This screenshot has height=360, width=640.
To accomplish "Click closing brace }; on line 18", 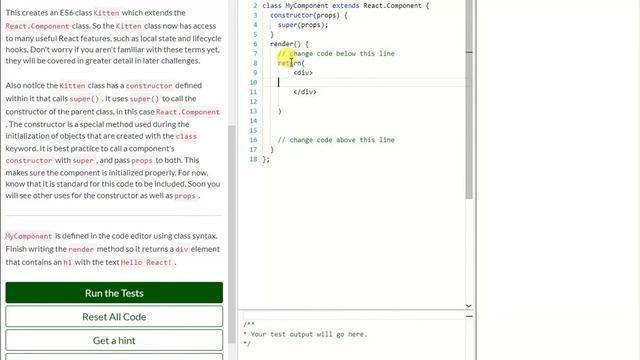I will pyautogui.click(x=266, y=159).
